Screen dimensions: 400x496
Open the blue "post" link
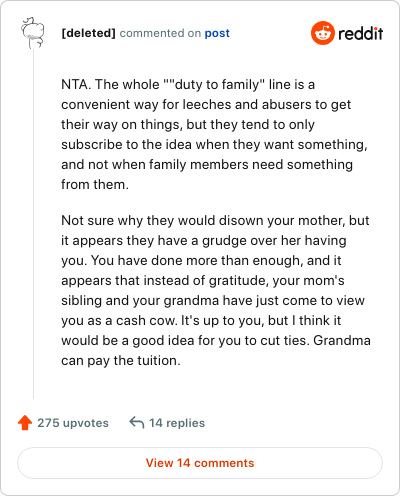point(217,33)
